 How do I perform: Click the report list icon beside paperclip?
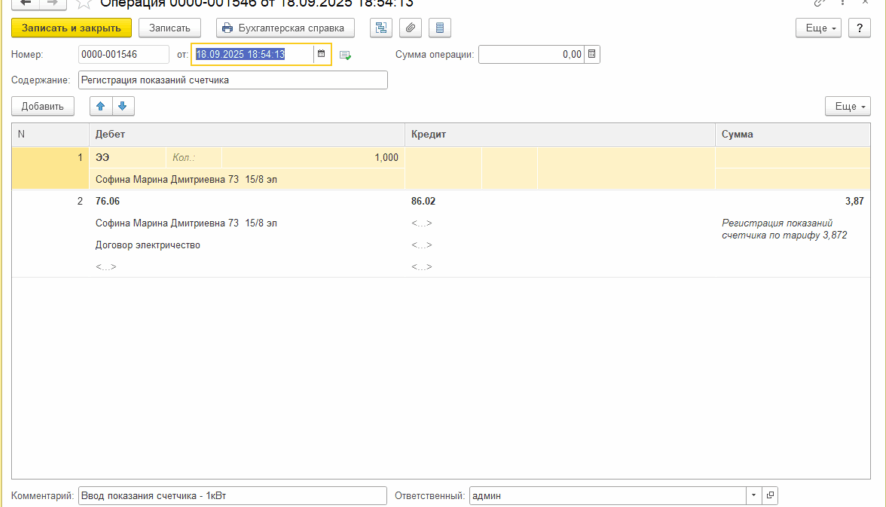(x=439, y=28)
